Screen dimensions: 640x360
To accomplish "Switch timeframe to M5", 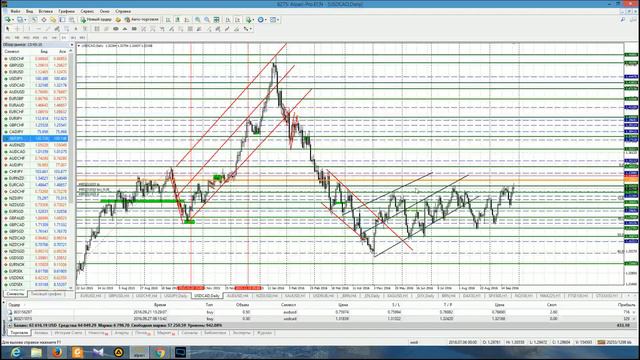I will [x=17, y=38].
